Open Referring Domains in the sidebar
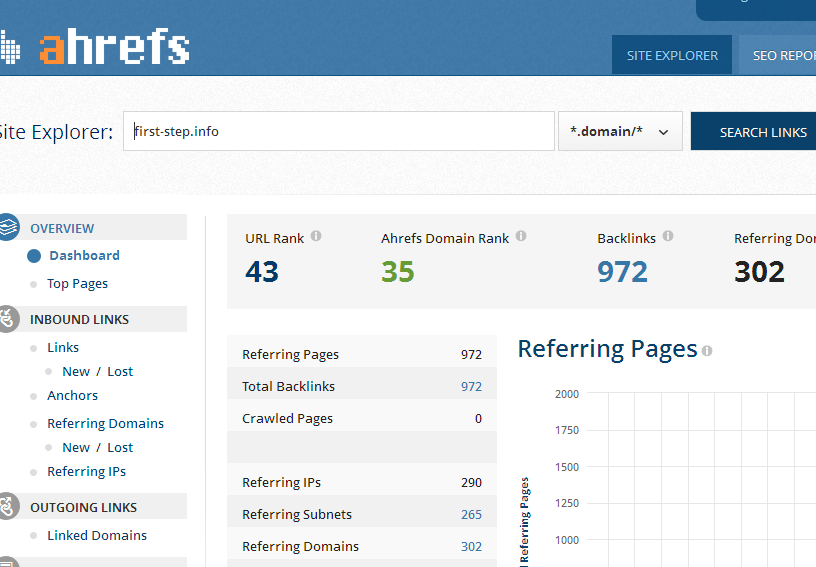Viewport: 816px width, 567px height. [106, 423]
